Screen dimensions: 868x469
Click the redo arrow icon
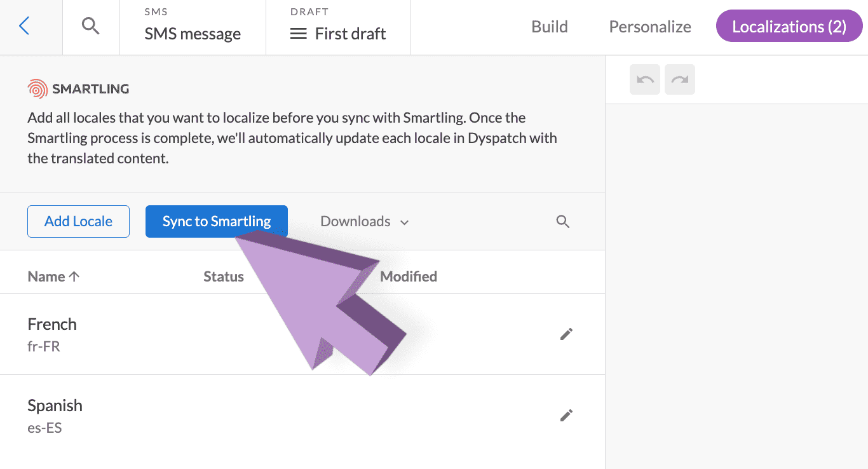point(680,79)
